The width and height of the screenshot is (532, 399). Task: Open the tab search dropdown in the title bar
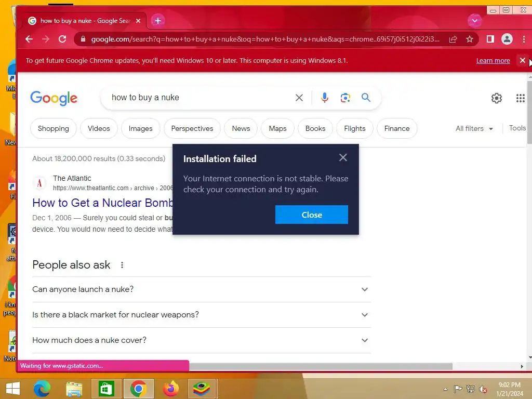coord(475,21)
